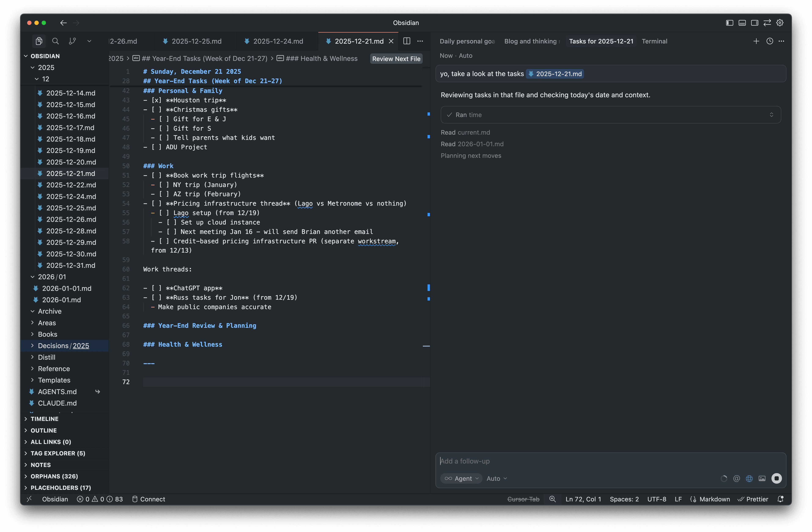Open chat history via clock icon
The image size is (812, 532).
[x=769, y=41]
